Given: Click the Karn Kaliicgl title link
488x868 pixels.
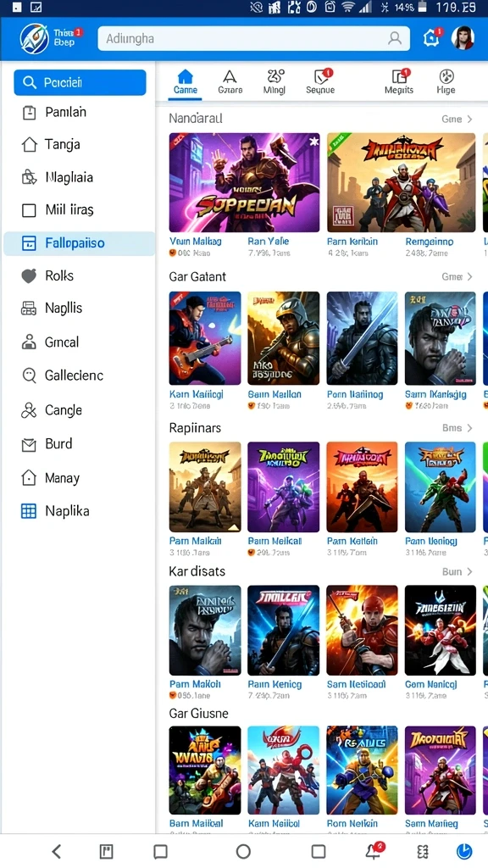Looking at the screenshot, I should [197, 395].
